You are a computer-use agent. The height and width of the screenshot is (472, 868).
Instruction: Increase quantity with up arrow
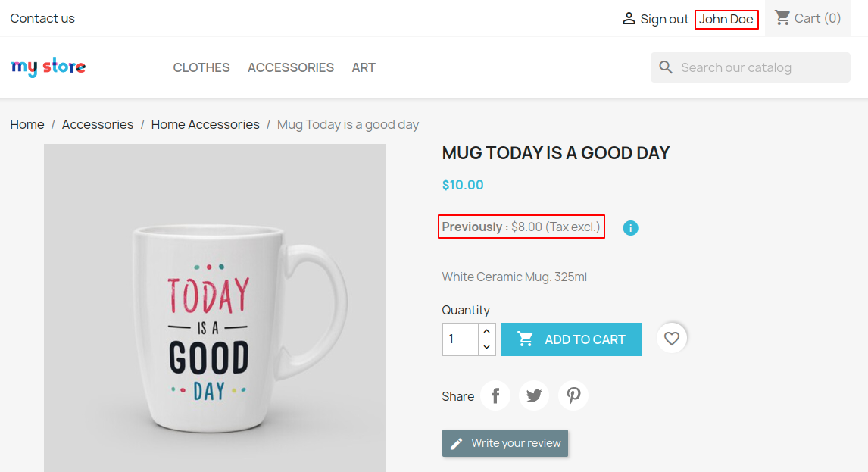487,331
